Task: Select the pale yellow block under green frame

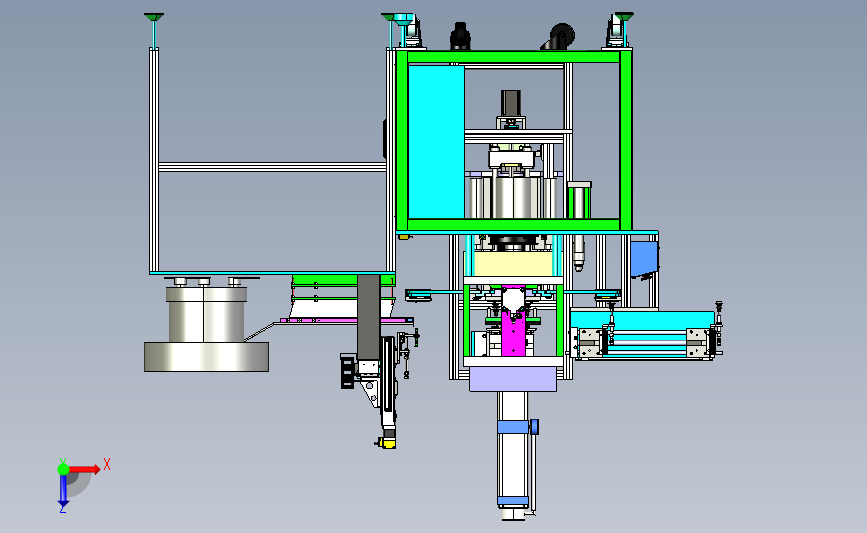Action: (513, 264)
